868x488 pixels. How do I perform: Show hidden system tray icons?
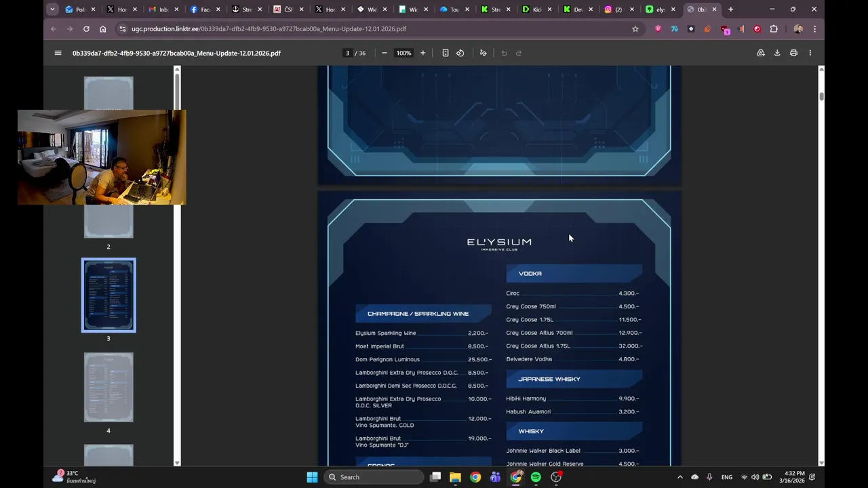tap(679, 477)
